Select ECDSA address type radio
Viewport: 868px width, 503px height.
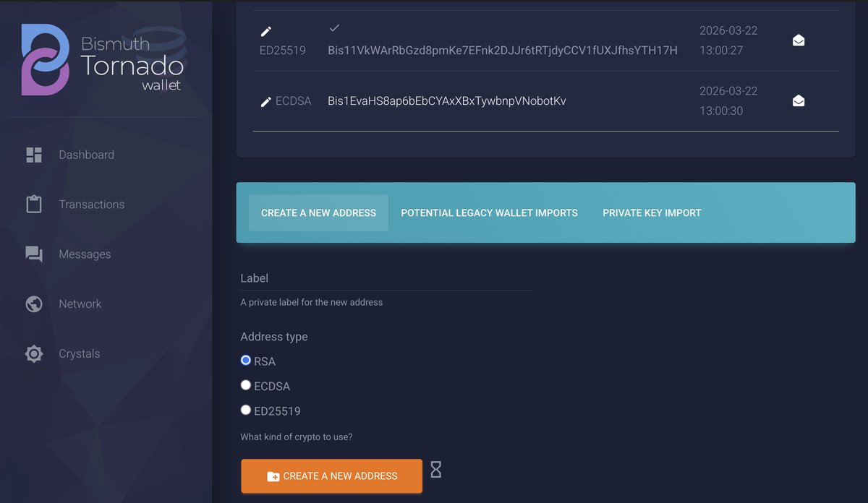[x=246, y=385]
